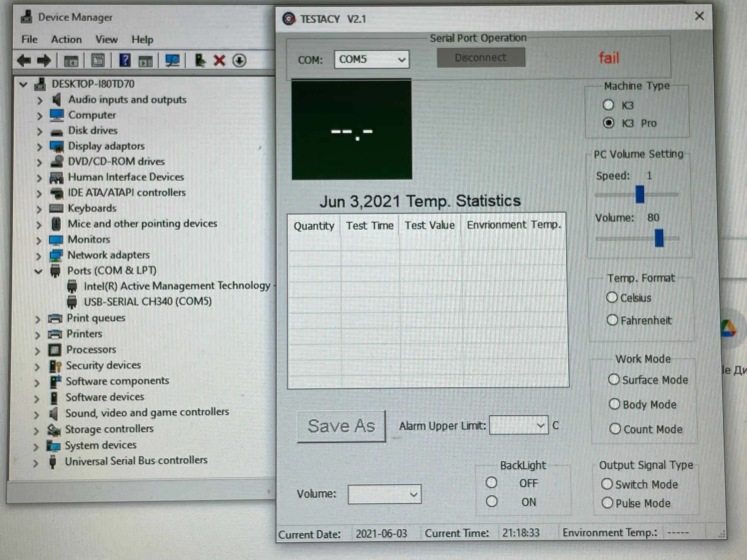This screenshot has width=747, height=560.
Task: Click the blue Help question mark icon
Action: (x=125, y=60)
